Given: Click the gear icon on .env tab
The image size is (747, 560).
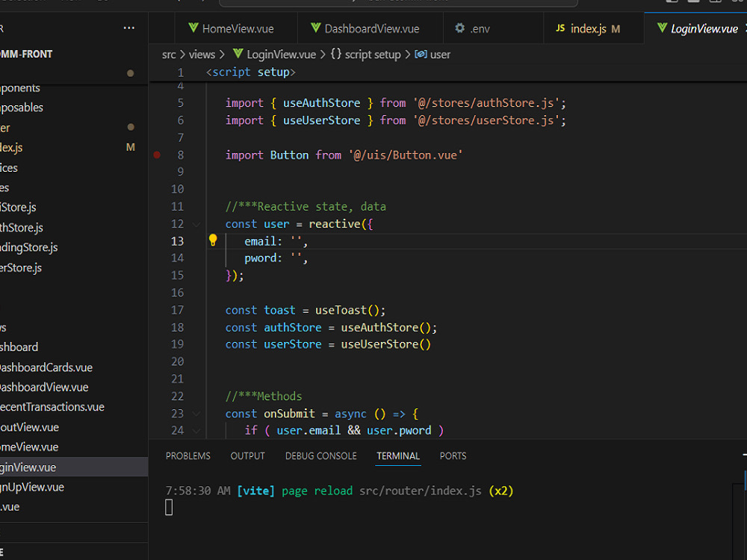Looking at the screenshot, I should coord(459,28).
